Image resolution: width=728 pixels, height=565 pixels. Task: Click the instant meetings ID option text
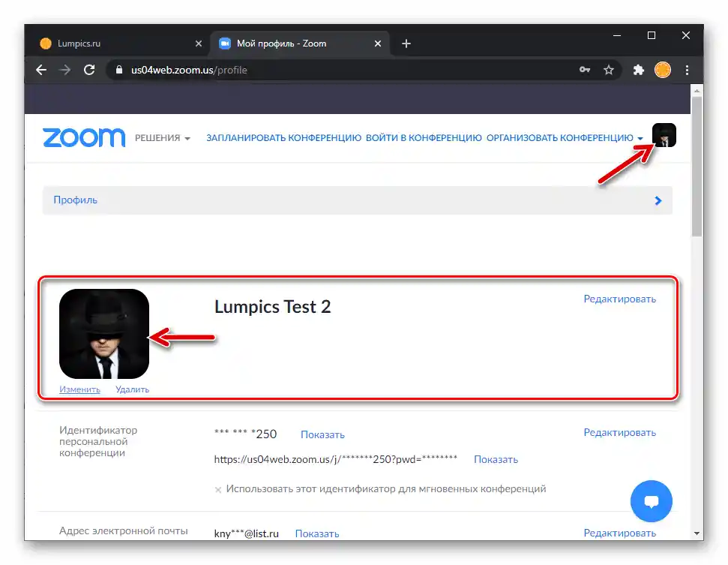[386, 488]
